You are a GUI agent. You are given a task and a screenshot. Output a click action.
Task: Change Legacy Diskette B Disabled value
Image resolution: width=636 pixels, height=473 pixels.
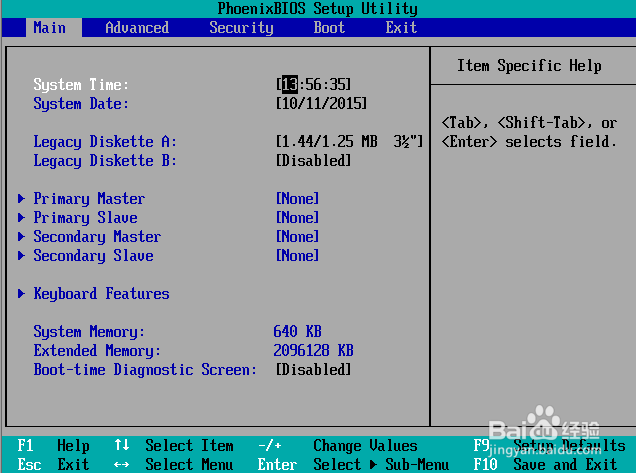pyautogui.click(x=313, y=161)
